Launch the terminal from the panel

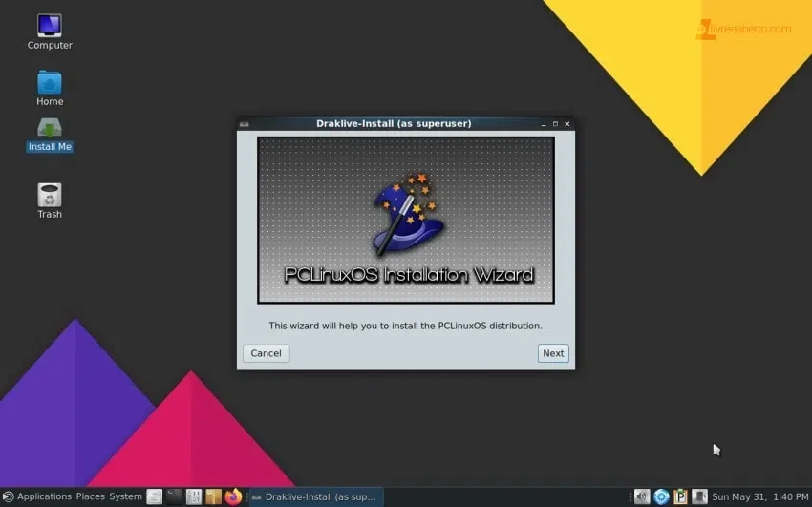point(174,496)
